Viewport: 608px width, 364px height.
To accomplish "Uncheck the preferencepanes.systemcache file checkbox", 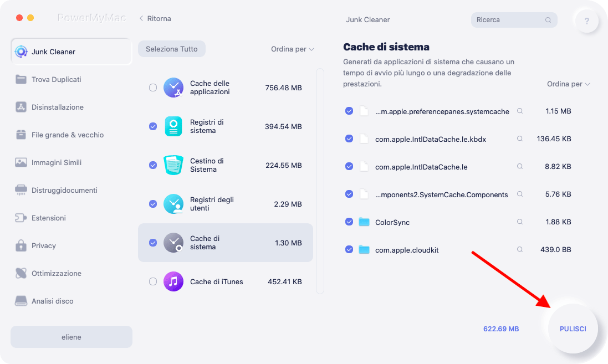I will (x=349, y=111).
